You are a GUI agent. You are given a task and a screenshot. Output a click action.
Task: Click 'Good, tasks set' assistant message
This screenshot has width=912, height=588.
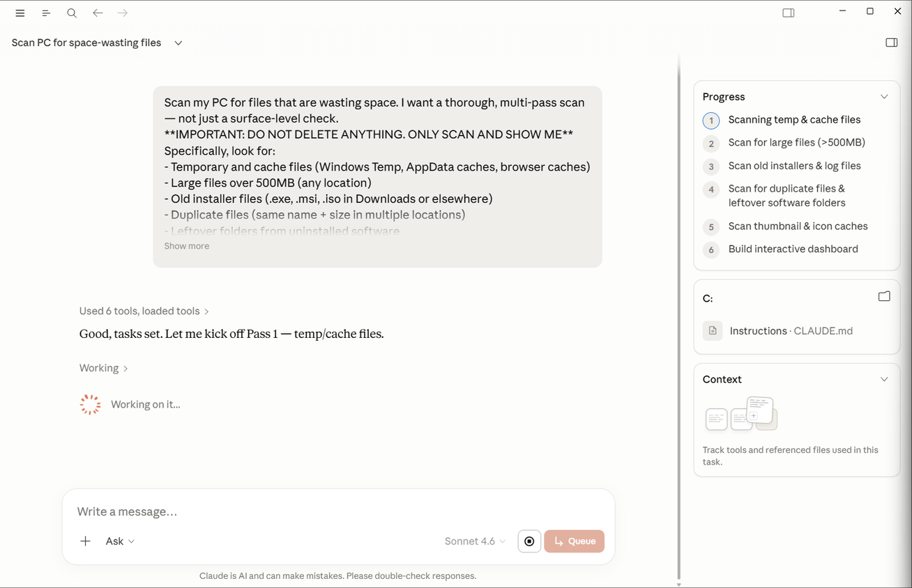(231, 334)
